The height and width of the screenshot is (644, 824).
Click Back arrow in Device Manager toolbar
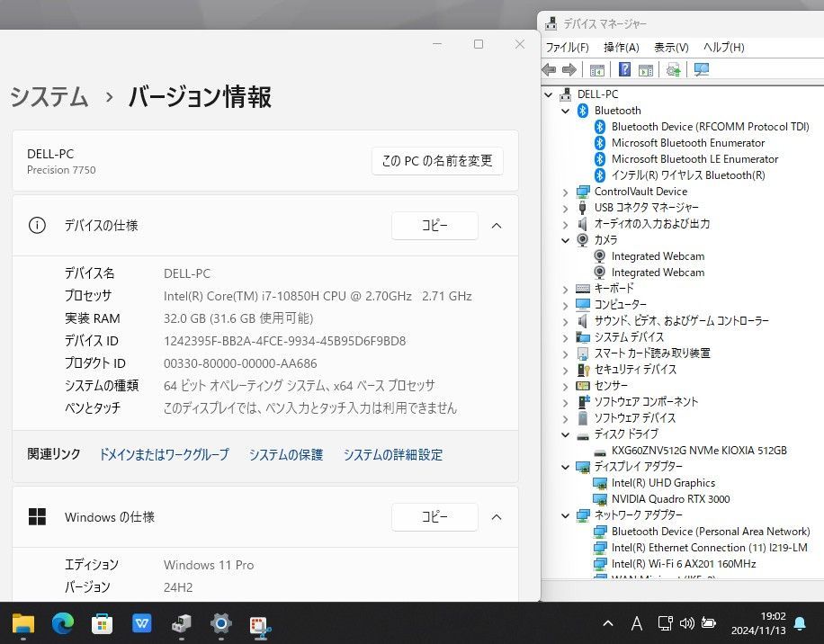[549, 69]
